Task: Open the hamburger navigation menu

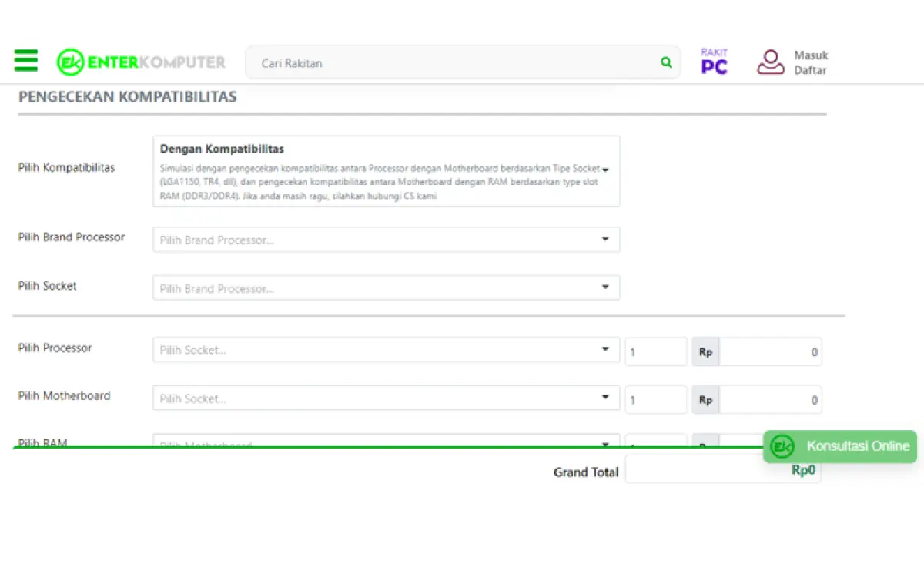Action: [25, 60]
